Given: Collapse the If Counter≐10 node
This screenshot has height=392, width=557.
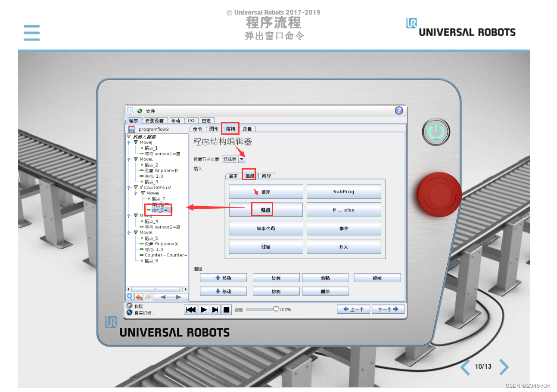Looking at the screenshot, I should click(136, 188).
